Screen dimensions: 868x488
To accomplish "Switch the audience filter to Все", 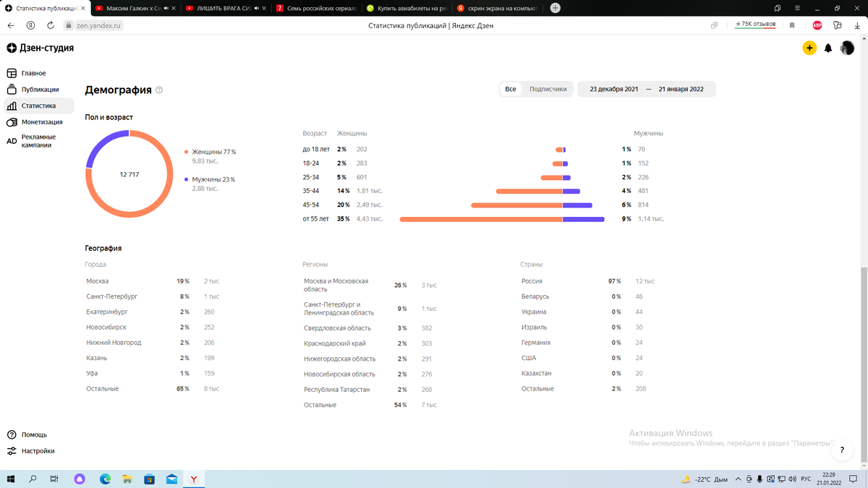I will tap(511, 89).
